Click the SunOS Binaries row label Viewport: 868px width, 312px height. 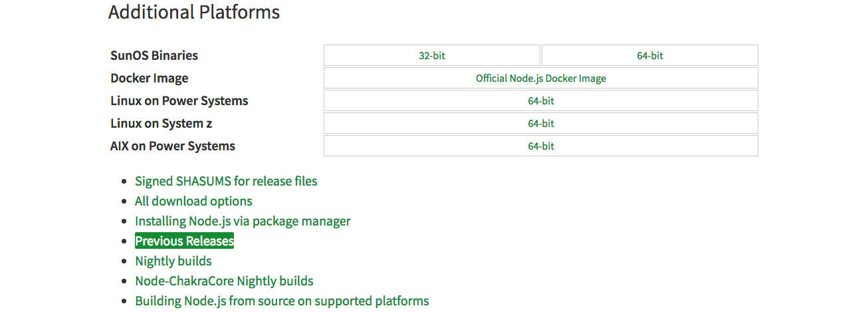click(154, 56)
